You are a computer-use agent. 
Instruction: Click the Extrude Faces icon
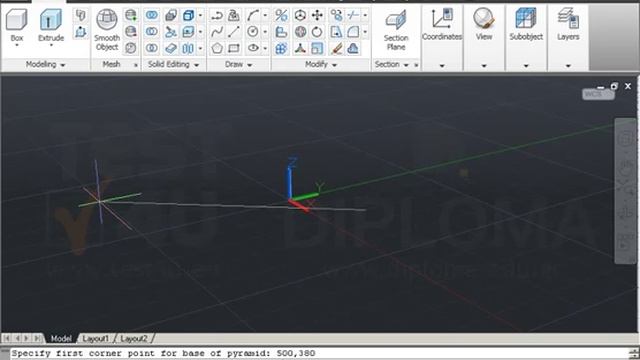point(188,32)
